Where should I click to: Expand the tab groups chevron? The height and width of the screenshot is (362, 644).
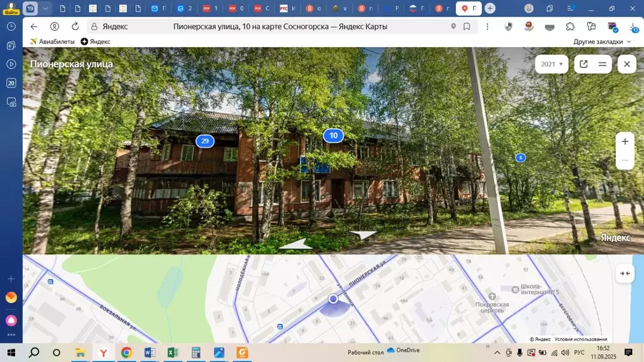tap(45, 9)
